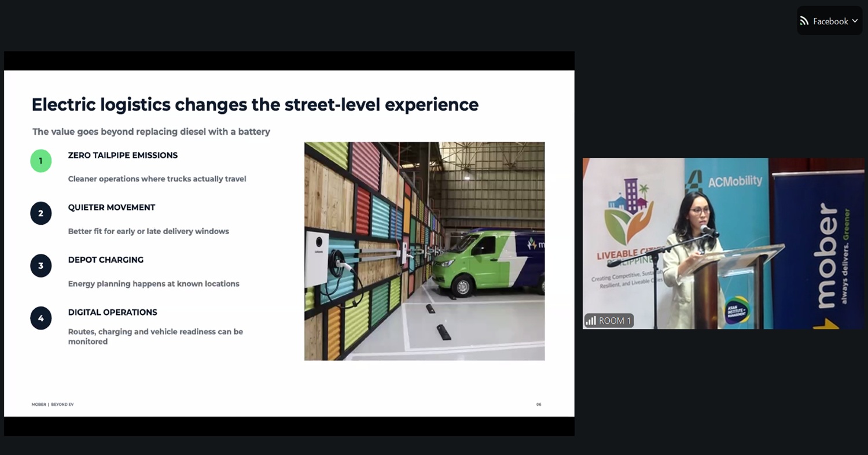Click the EV charging depot photo
The image size is (868, 455).
click(x=424, y=251)
